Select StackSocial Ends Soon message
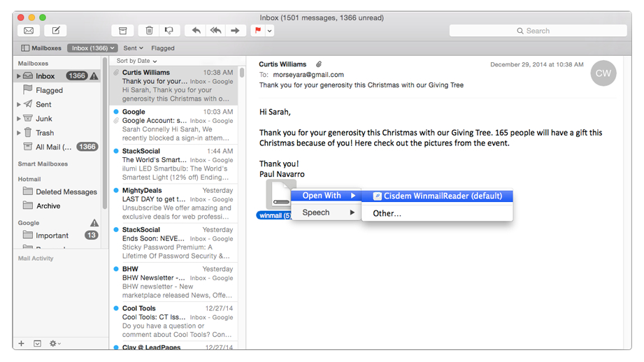Screen dimensions: 644x362 (173, 243)
